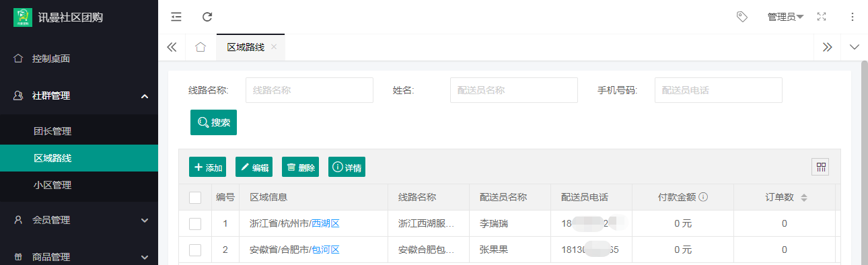Go to the home tab icon
This screenshot has height=265, width=868.
[x=200, y=47]
